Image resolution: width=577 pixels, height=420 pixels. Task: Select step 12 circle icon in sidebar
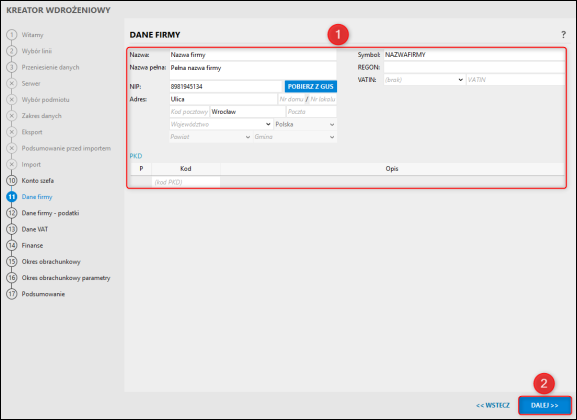click(12, 213)
